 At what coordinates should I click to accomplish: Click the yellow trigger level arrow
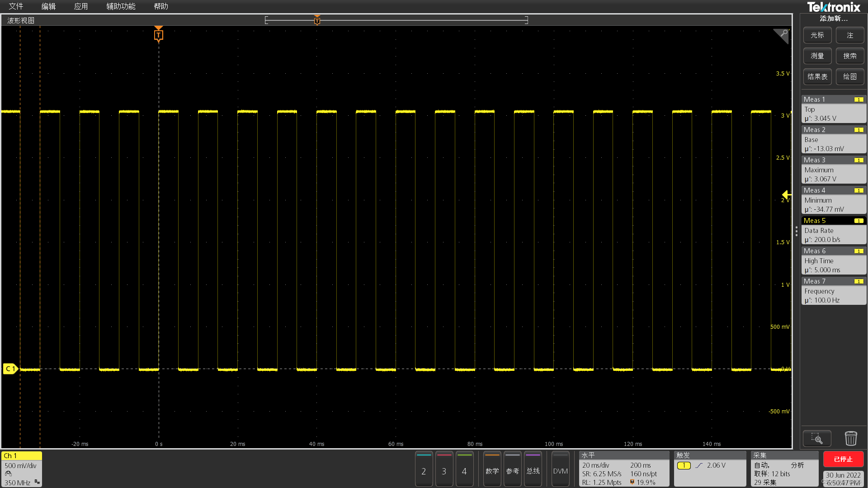[786, 194]
